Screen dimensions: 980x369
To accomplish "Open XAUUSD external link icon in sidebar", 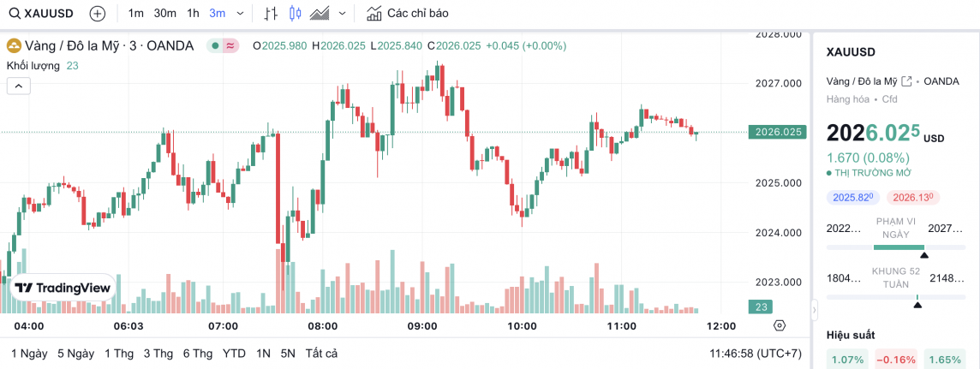I will tap(906, 81).
